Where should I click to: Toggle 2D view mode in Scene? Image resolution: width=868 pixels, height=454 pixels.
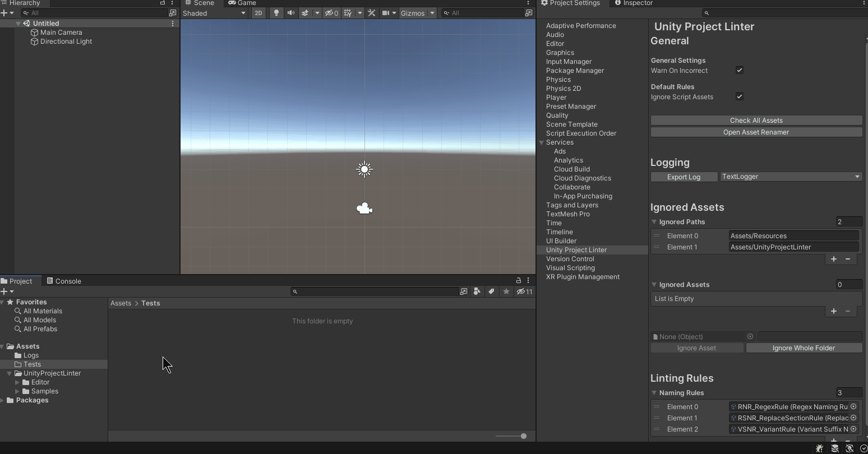pos(258,13)
